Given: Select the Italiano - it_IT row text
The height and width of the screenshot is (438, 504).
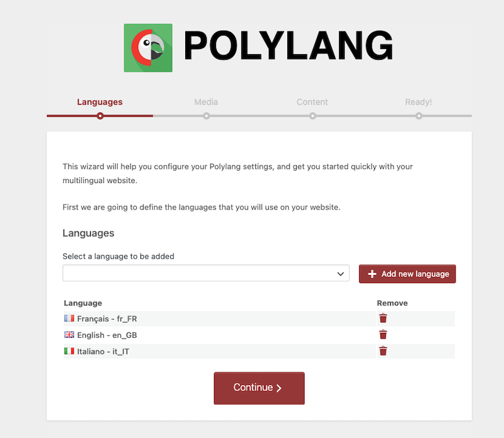Looking at the screenshot, I should pyautogui.click(x=103, y=351).
